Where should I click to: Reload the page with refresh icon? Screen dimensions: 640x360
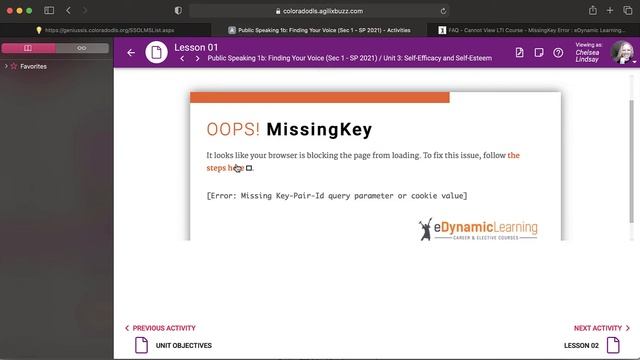443,11
